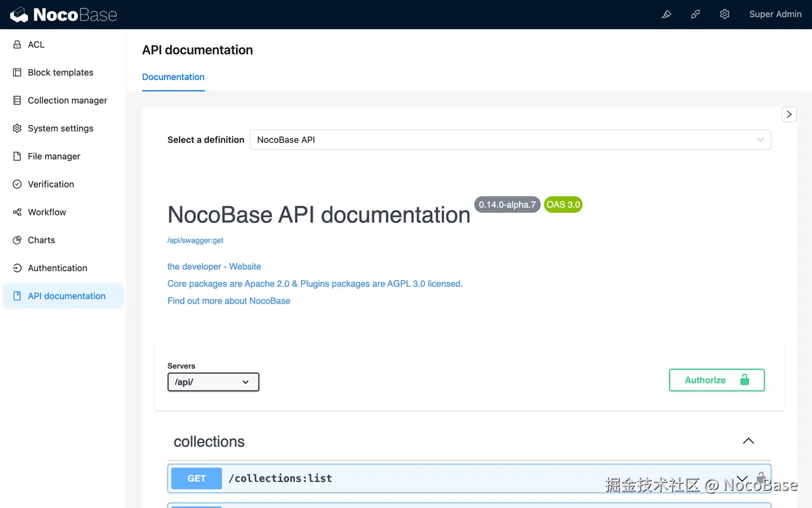
Task: Click the Verification checkmark icon in the sidebar
Action: click(x=15, y=184)
